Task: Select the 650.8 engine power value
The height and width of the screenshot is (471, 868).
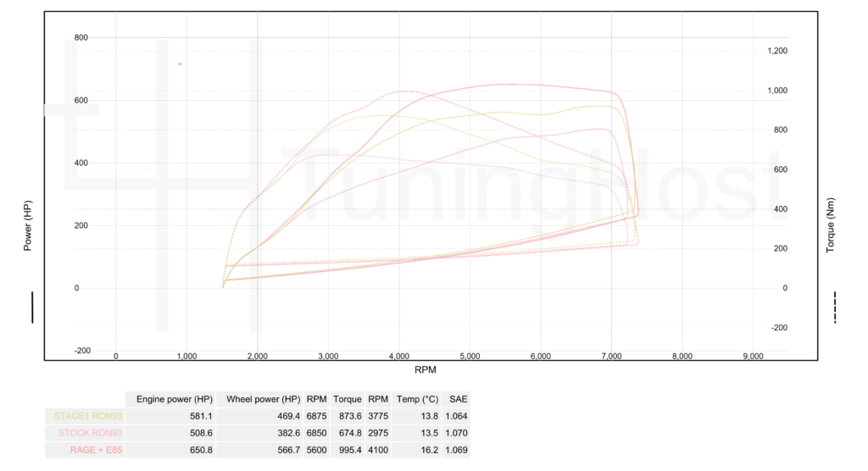Action: tap(196, 449)
